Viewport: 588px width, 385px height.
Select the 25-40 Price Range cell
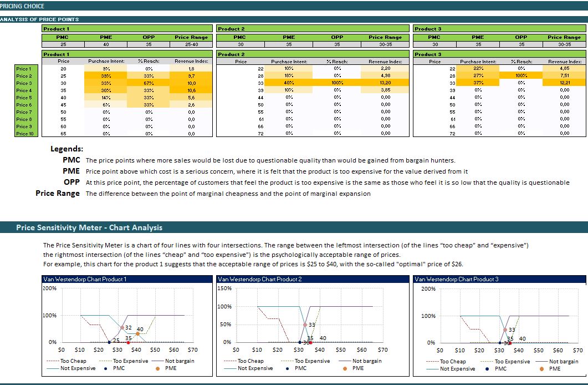[x=191, y=44]
